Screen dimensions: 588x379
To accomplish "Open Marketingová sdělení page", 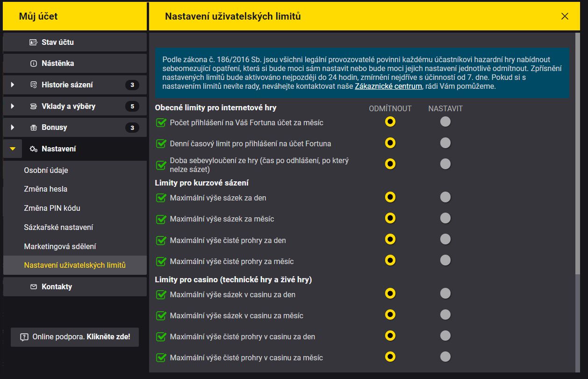I will click(75, 246).
